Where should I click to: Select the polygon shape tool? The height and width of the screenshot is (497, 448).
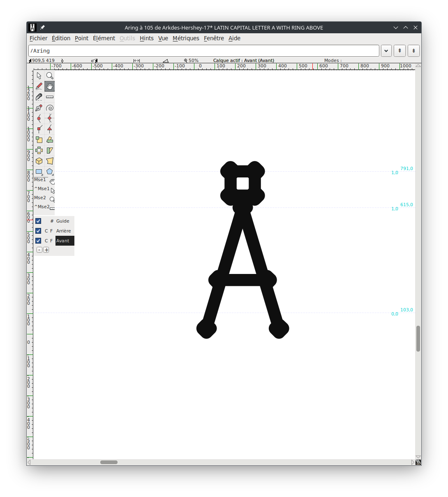50,172
